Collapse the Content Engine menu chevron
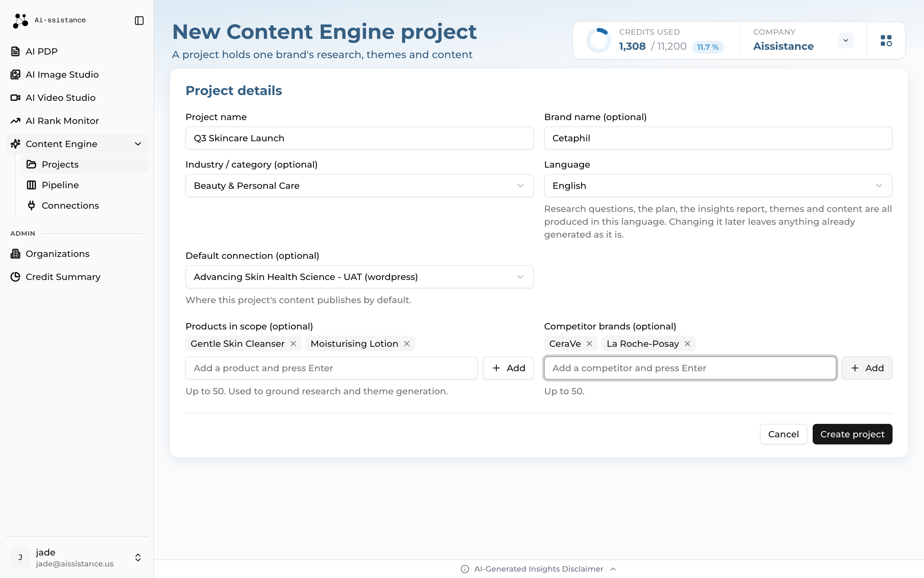Image resolution: width=924 pixels, height=578 pixels. [138, 144]
